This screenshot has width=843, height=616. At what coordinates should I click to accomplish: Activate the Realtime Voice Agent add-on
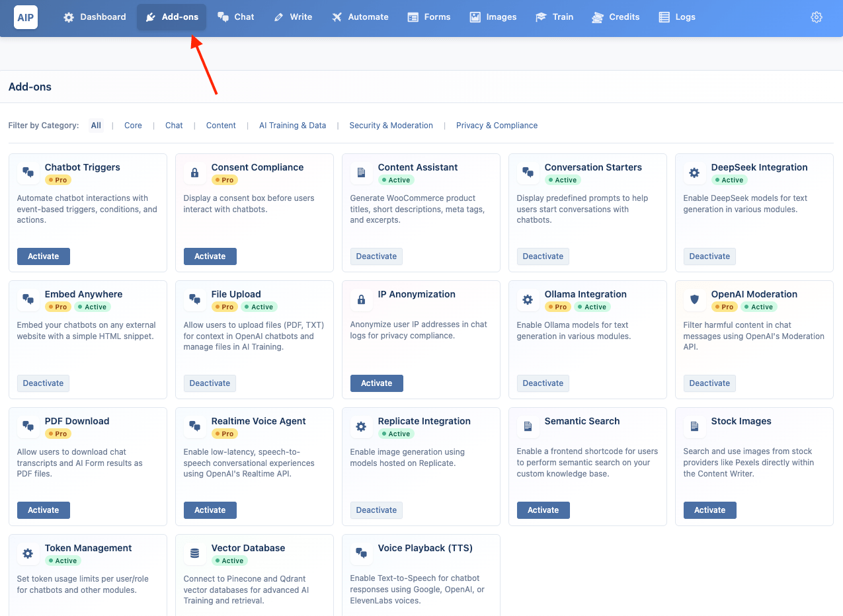(210, 510)
